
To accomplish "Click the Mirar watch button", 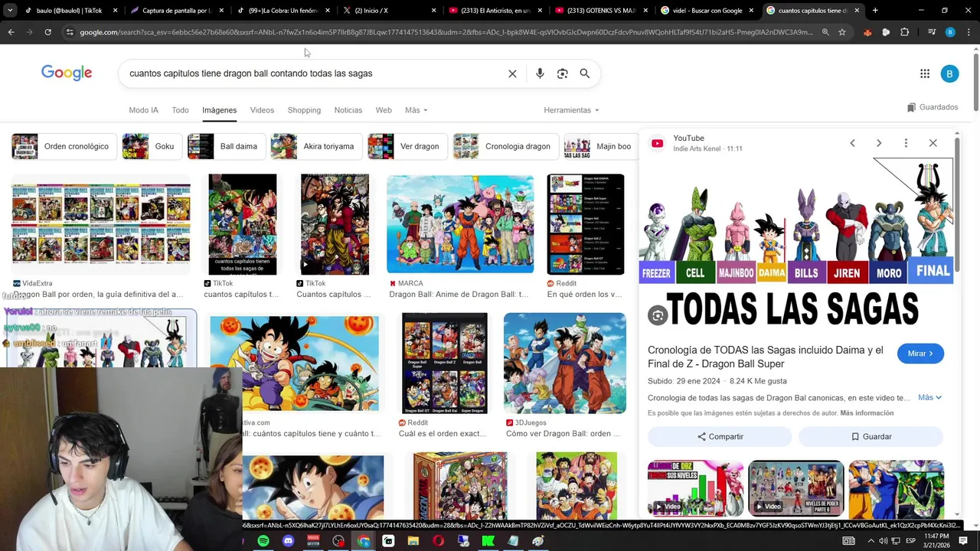I will coord(920,354).
